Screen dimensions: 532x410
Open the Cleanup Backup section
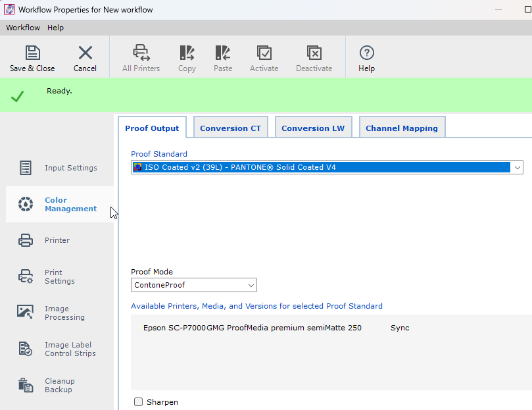(59, 385)
